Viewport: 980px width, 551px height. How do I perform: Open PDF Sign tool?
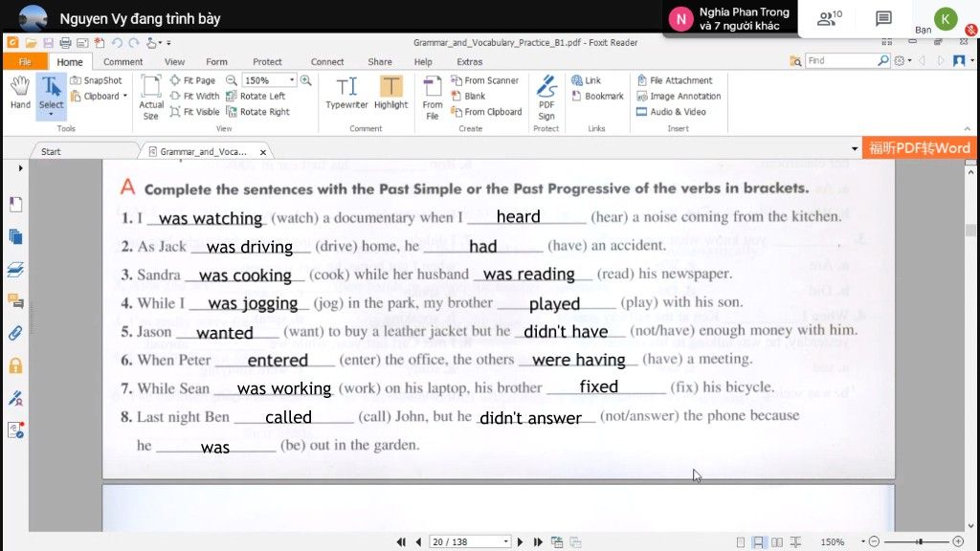tap(546, 98)
